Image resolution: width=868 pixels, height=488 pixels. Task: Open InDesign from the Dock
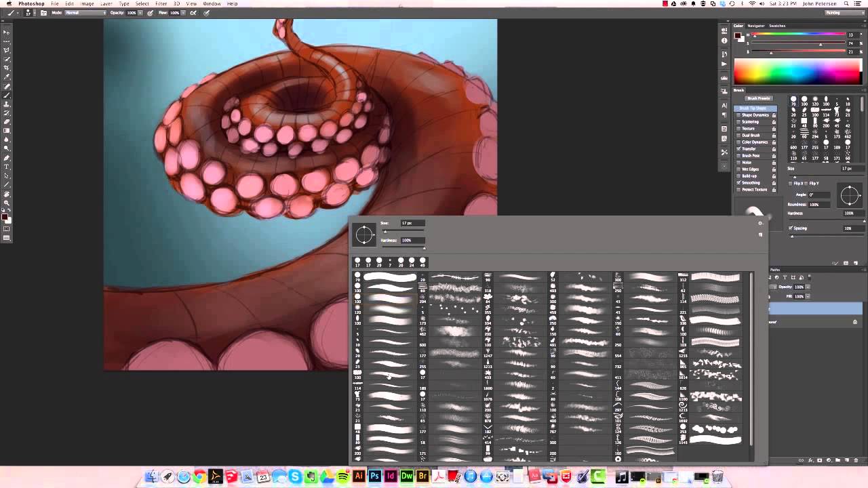coord(391,476)
